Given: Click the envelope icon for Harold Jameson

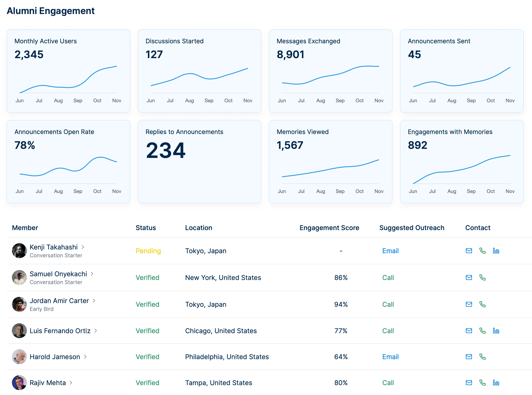Looking at the screenshot, I should pos(469,356).
